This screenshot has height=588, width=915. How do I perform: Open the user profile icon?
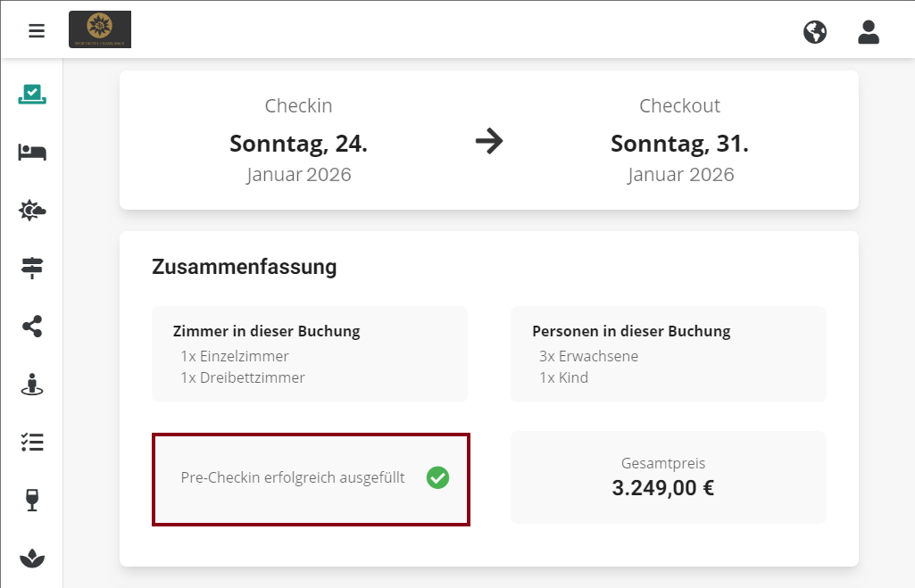click(868, 30)
